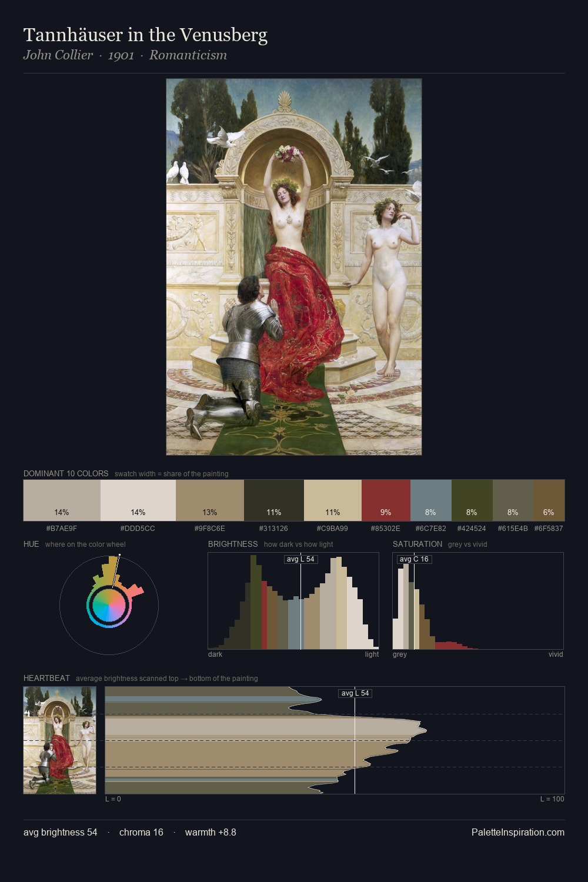Click the 'L = 100' axis label
Viewport: 588px width, 882px height.
tap(552, 799)
